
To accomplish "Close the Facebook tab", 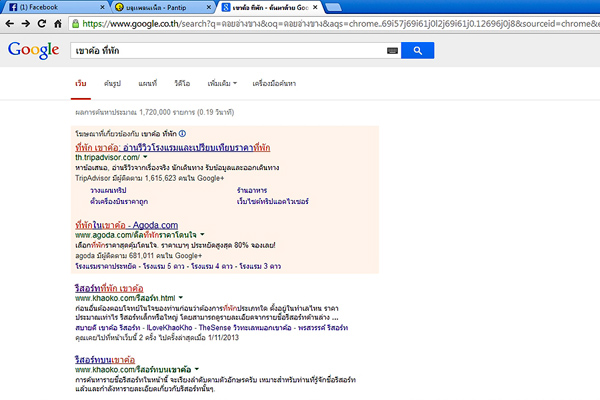I will pos(102,7).
